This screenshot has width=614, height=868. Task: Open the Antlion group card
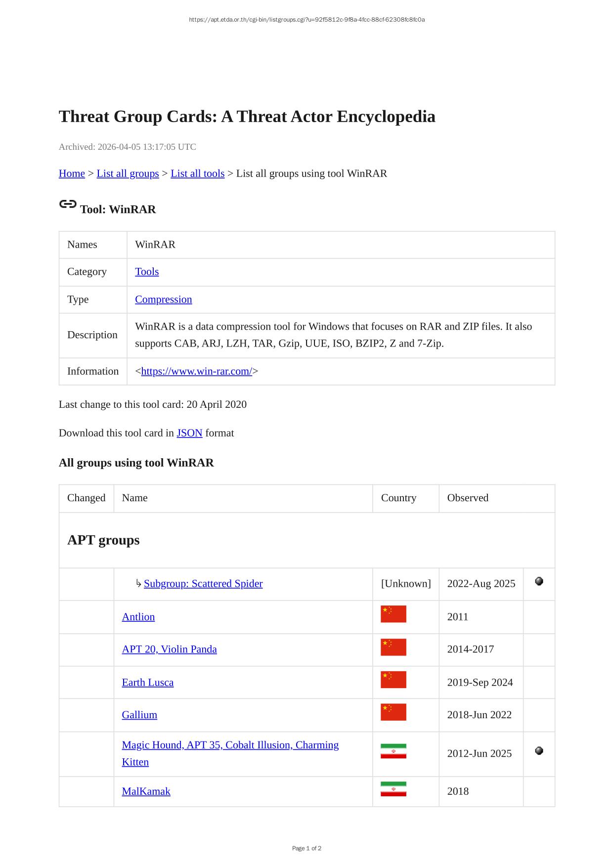(138, 617)
